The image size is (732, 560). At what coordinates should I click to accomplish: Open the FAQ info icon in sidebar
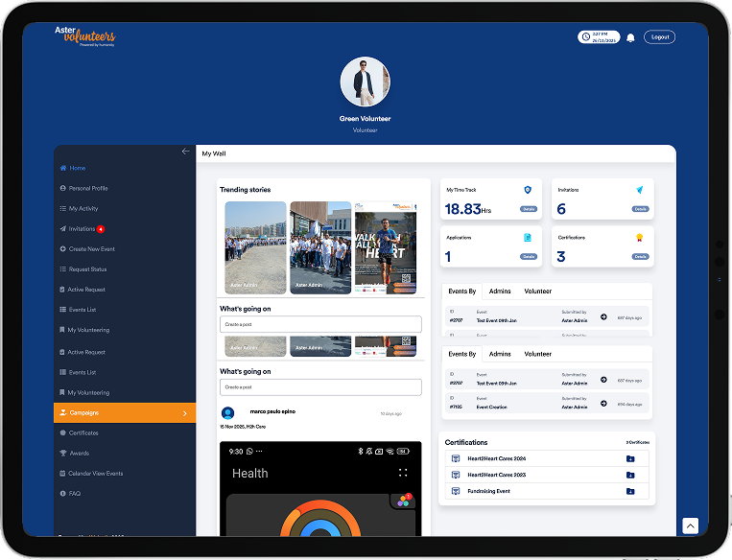pyautogui.click(x=63, y=494)
